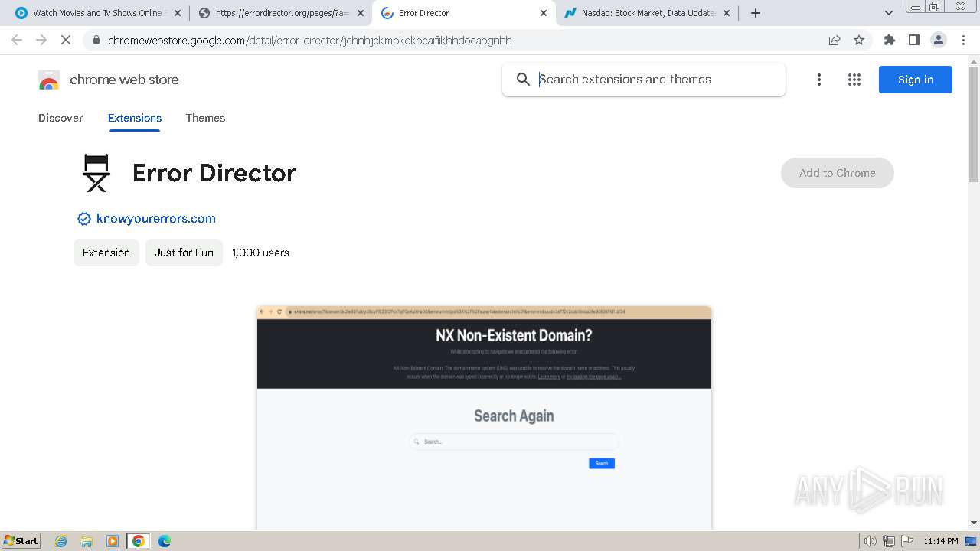Screen dimensions: 980x551
Task: Open Chrome's customize menu
Action: [x=963, y=41]
